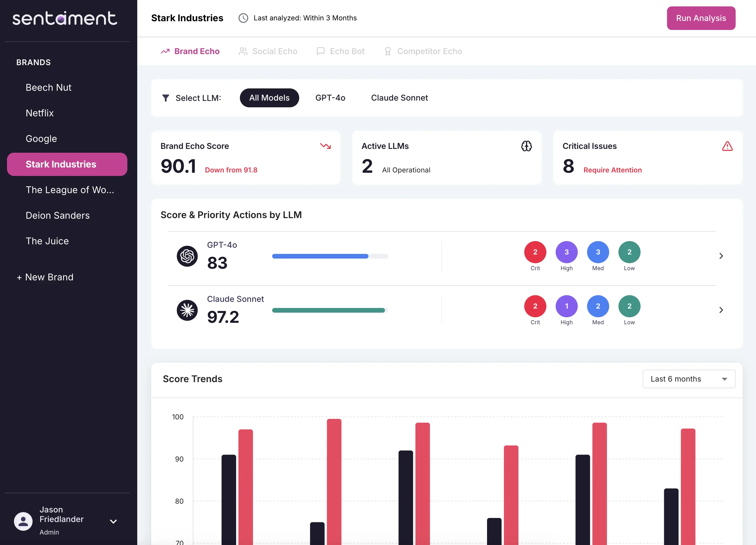Click the funnel filter icon by Select LLM
Image resolution: width=756 pixels, height=545 pixels.
[x=166, y=98]
